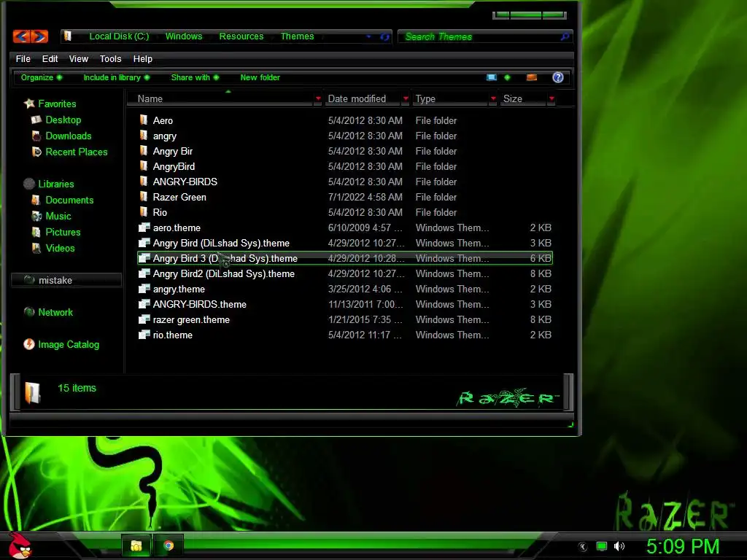Click the Documents library icon
747x560 pixels.
pyautogui.click(x=36, y=200)
